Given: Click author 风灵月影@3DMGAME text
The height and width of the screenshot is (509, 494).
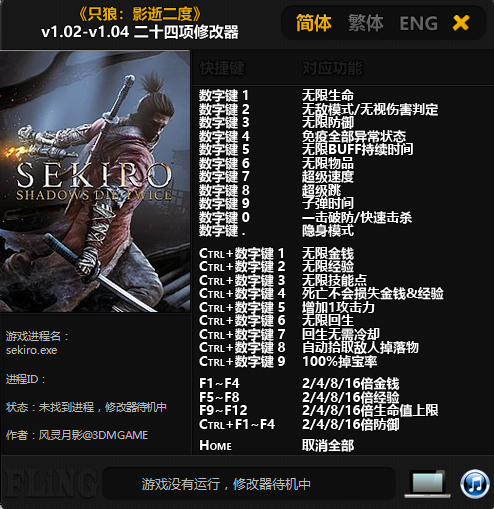Looking at the screenshot, I should coord(93,435).
